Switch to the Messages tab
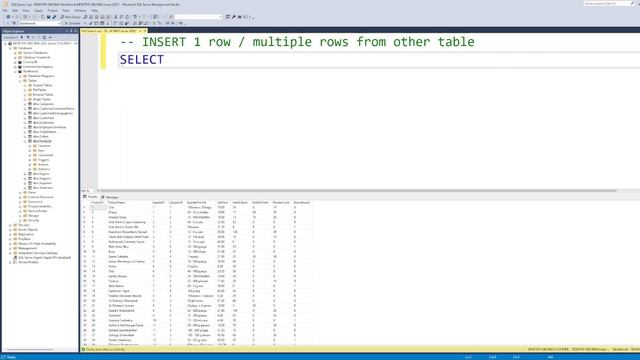640x360 pixels. (x=110, y=197)
